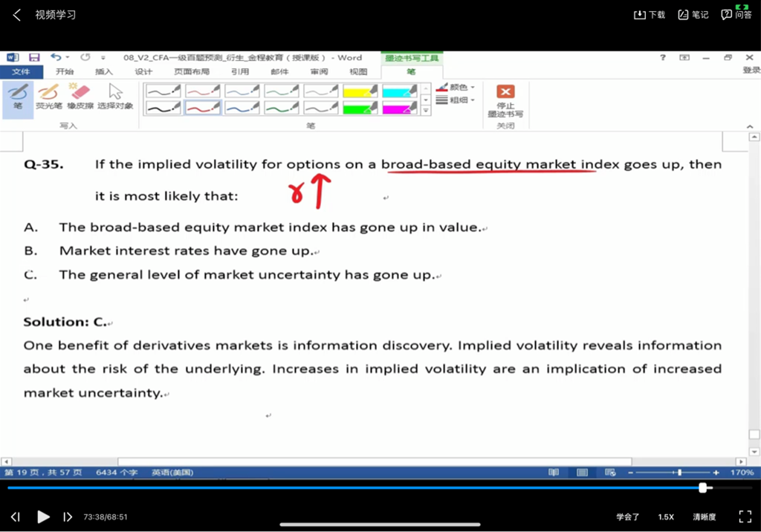The image size is (761, 532).
Task: Open the pen Thickness (粗细) dropdown
Action: [456, 100]
